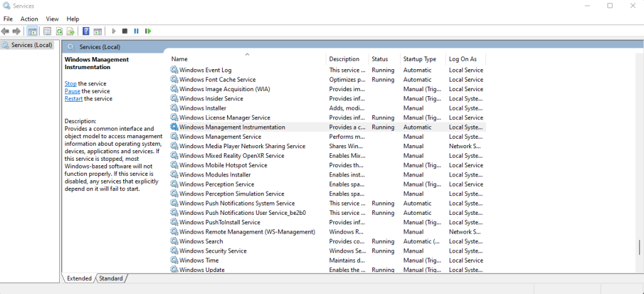Select Windows Mixed Reality OpenXR Service
This screenshot has width=644, height=294.
(x=328, y=156)
